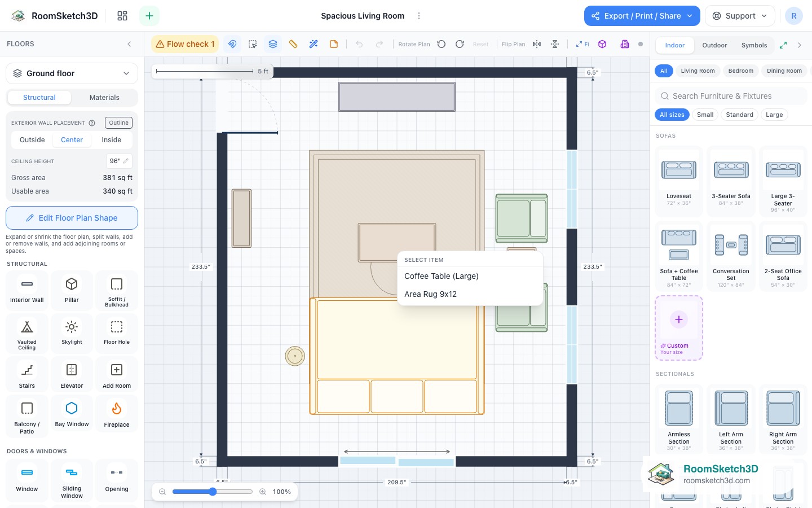Choose Area Rug 9x12 from select item menu
Image resolution: width=812 pixels, height=508 pixels.
point(470,294)
